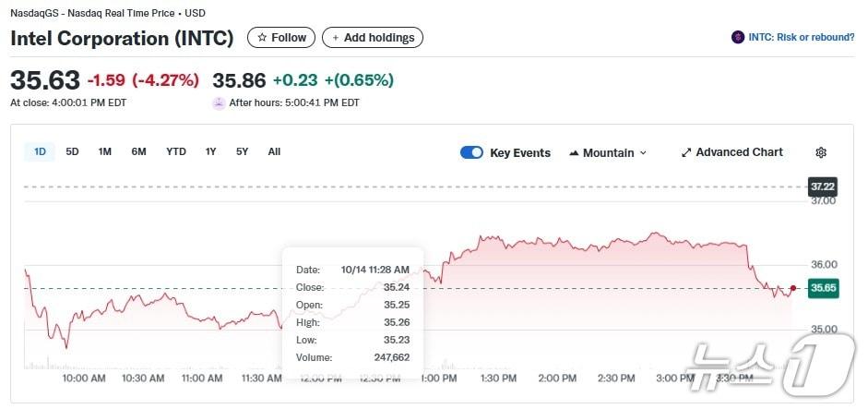Expand the Mountain chart style dropdown
Viewport: 868px width, 409px height.
point(643,153)
